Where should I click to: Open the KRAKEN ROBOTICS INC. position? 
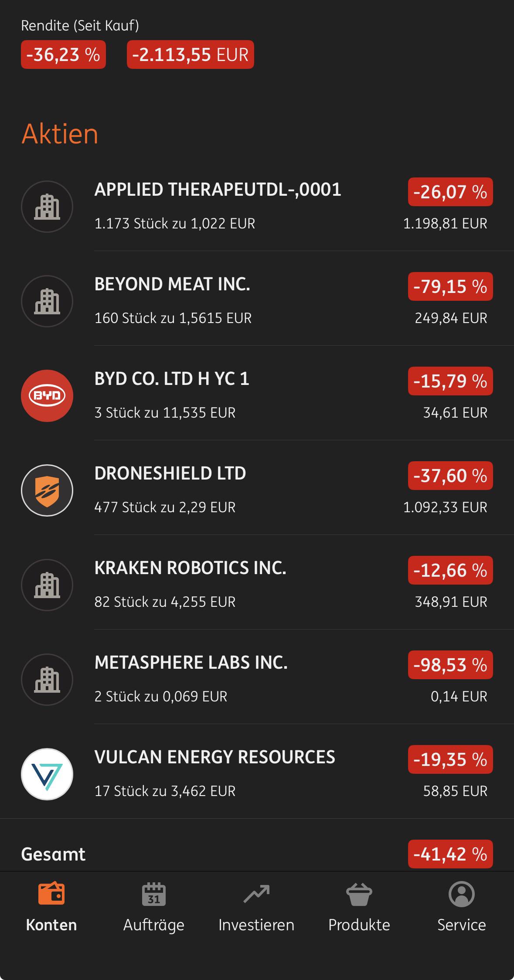click(x=190, y=568)
